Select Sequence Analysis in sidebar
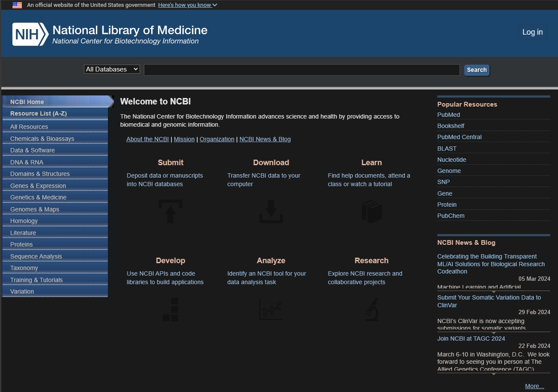This screenshot has width=558, height=392. (x=36, y=256)
